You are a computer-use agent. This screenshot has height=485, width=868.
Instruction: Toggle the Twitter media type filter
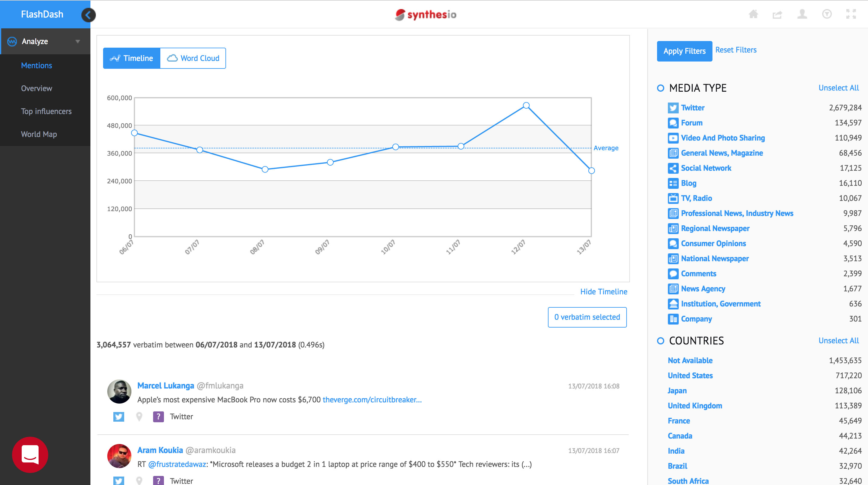click(x=693, y=108)
